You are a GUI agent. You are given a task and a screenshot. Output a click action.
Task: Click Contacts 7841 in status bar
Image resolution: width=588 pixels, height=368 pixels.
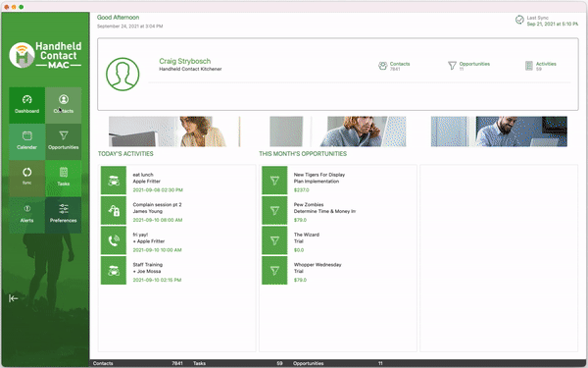[137, 363]
